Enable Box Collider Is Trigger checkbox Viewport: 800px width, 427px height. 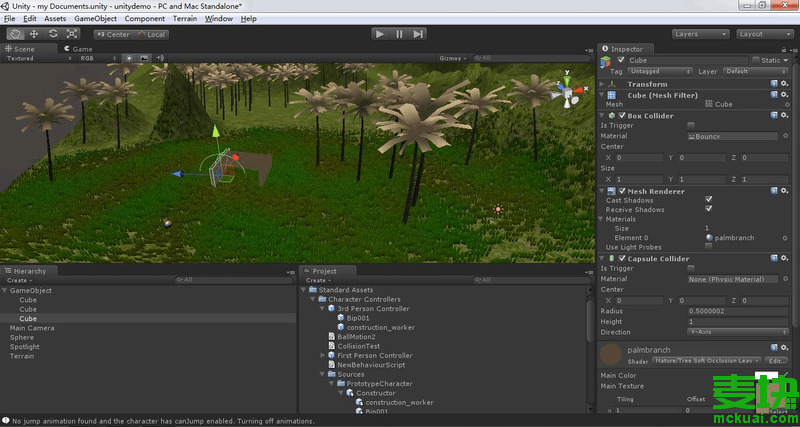pos(691,125)
